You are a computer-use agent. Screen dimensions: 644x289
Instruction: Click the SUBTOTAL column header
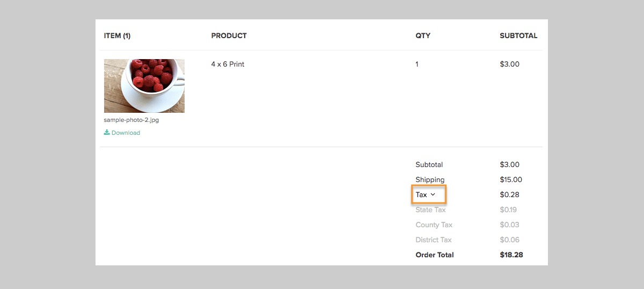pyautogui.click(x=518, y=36)
